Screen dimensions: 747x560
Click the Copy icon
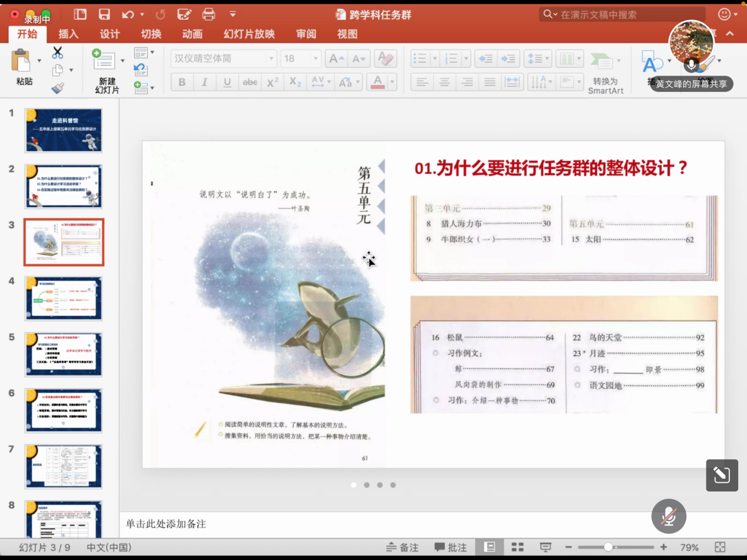point(58,70)
